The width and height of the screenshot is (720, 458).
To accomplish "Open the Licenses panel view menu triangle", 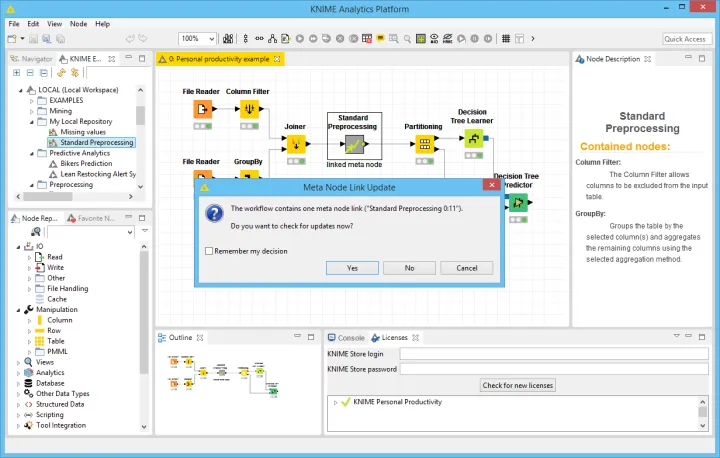I will click(676, 336).
